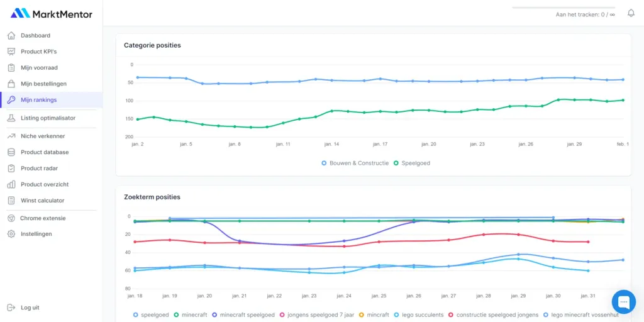Click the Chrome extensie icon
This screenshot has height=322, width=644.
click(11, 218)
